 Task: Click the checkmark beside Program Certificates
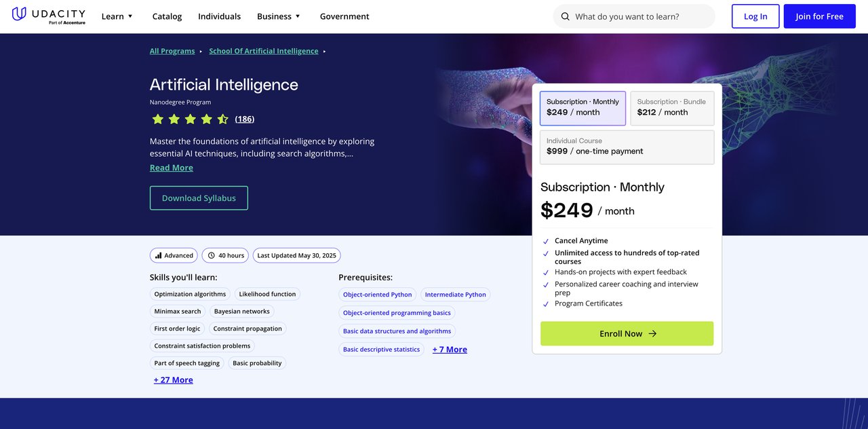point(545,304)
